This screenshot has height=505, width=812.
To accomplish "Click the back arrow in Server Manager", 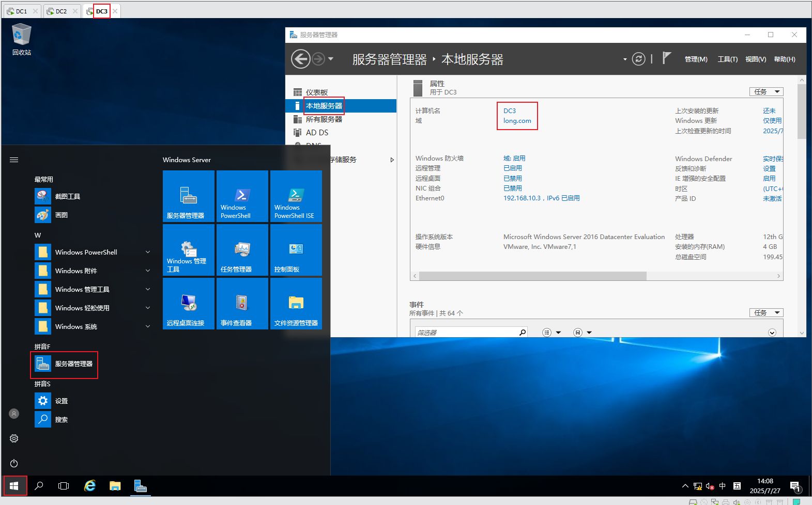I will coord(301,59).
